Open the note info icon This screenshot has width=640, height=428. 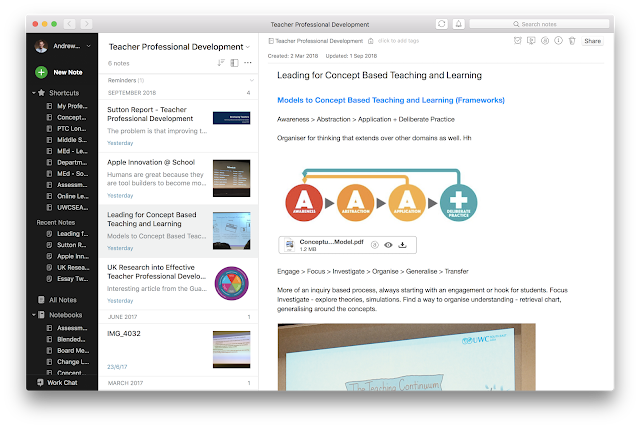[x=558, y=40]
